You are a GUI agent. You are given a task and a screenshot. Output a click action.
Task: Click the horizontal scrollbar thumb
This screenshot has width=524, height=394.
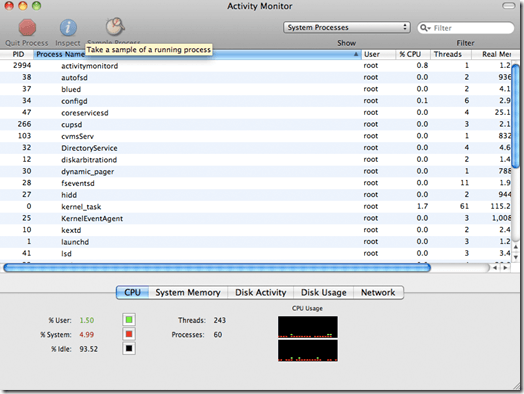(x=217, y=268)
